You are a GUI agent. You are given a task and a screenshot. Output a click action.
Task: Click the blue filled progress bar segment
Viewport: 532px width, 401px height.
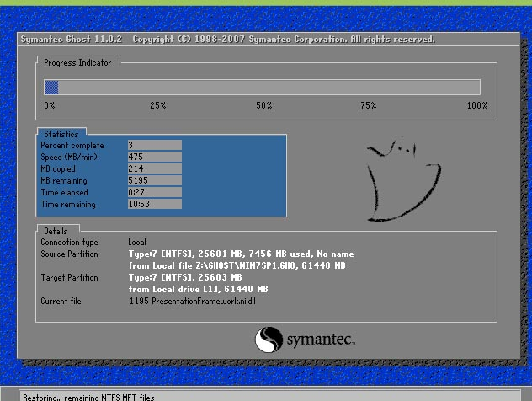[x=51, y=87]
